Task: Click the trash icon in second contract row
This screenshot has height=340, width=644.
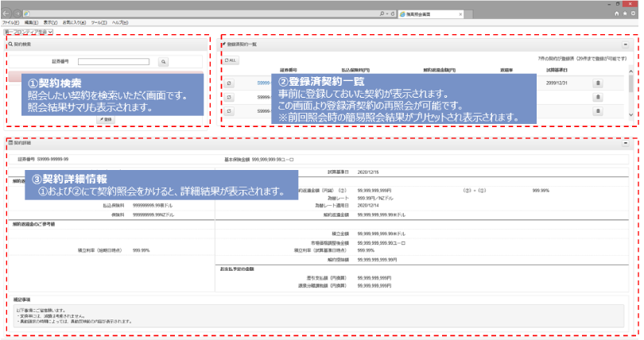Action: [x=598, y=99]
